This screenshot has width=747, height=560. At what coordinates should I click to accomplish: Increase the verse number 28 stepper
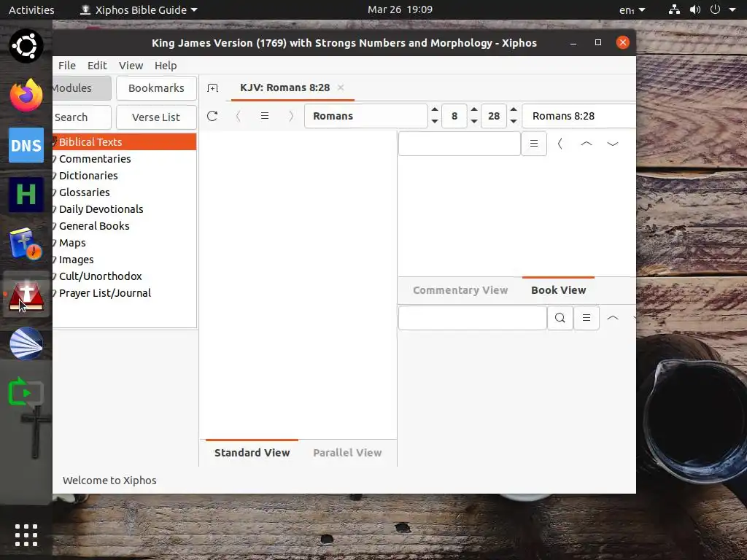click(x=514, y=109)
